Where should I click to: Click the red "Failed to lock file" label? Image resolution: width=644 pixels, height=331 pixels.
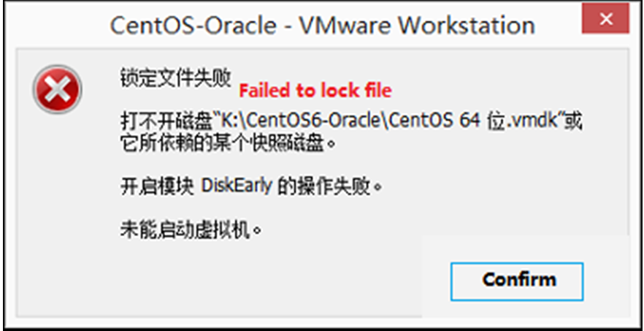315,91
